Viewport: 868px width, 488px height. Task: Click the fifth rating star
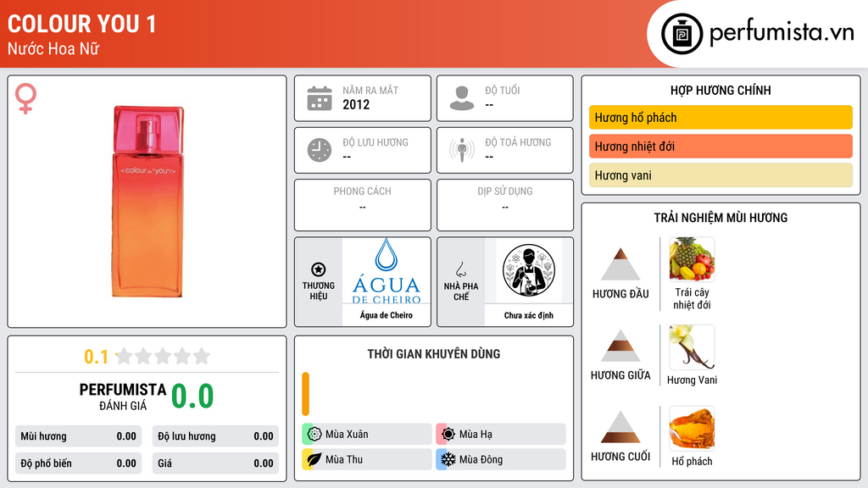coord(202,356)
